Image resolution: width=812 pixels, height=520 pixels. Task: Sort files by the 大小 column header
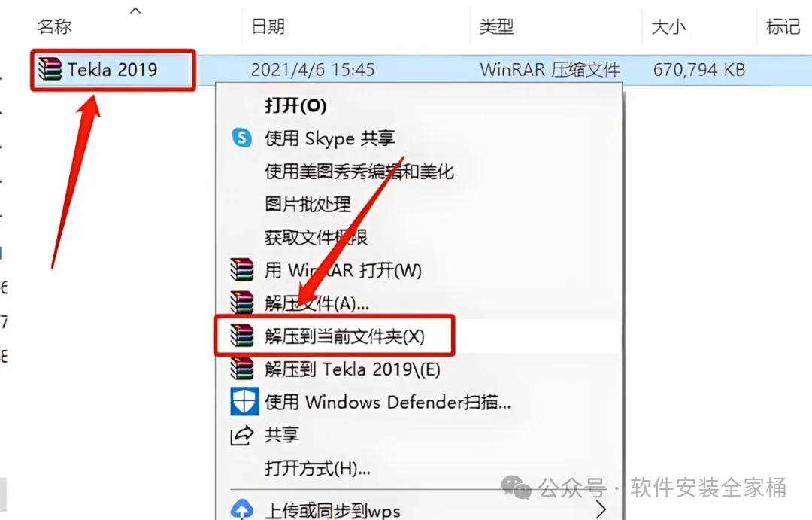668,26
